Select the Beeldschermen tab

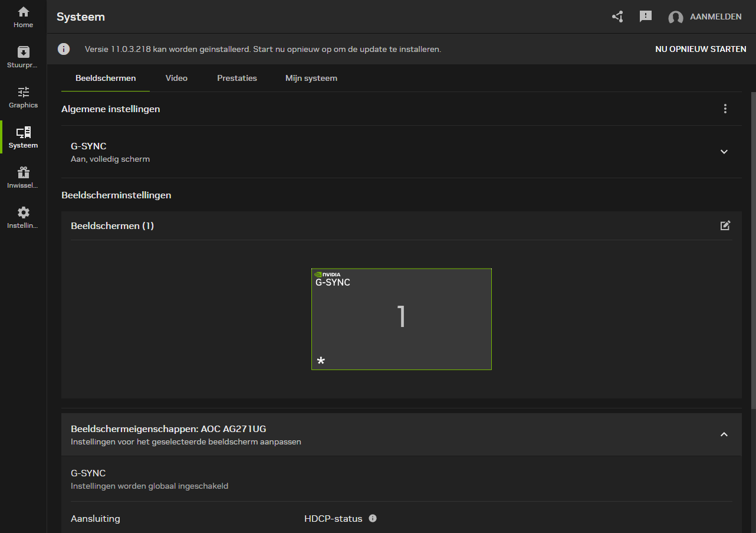tap(106, 78)
